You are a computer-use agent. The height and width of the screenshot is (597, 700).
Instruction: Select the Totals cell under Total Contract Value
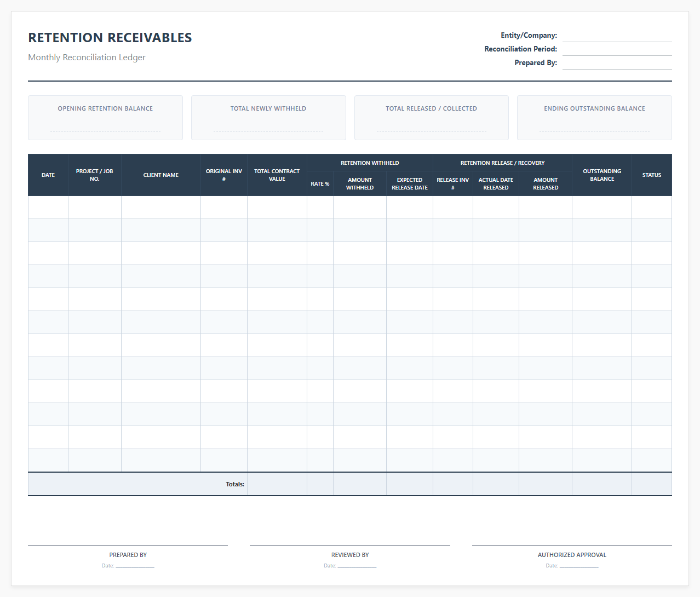pyautogui.click(x=277, y=484)
